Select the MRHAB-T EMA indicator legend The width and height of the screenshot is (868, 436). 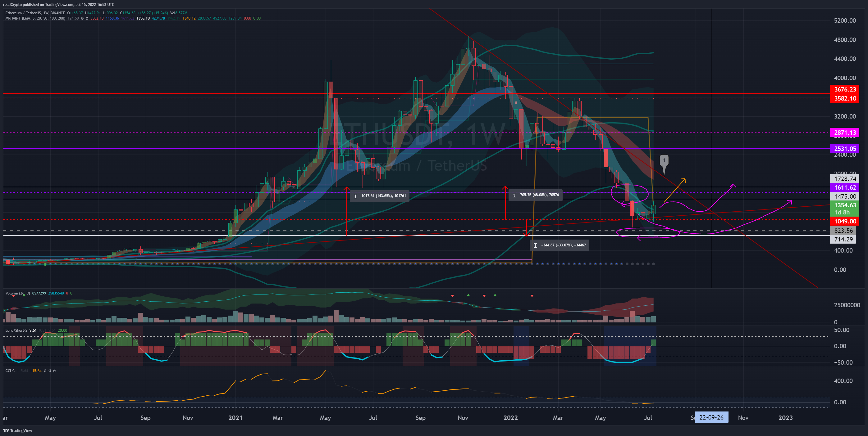[x=35, y=18]
